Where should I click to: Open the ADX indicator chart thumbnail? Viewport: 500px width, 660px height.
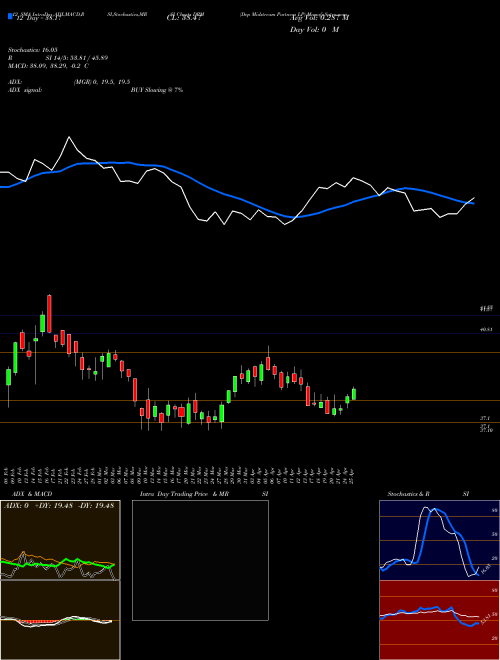pyautogui.click(x=60, y=540)
